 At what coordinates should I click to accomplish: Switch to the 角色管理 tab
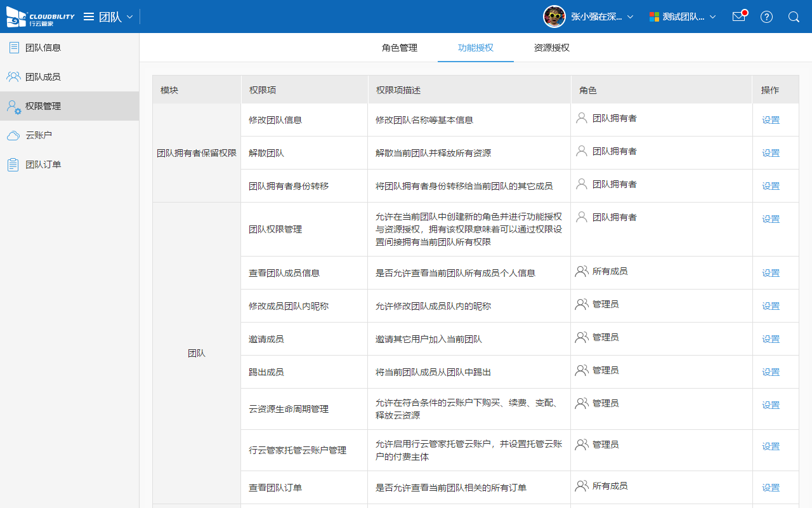[400, 48]
